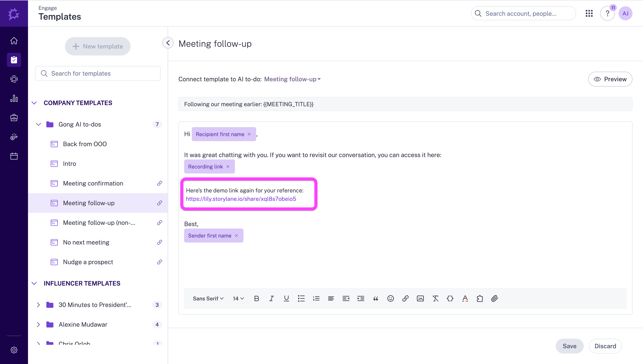Open the calendar sidebar icon
643x364 pixels.
pyautogui.click(x=14, y=156)
